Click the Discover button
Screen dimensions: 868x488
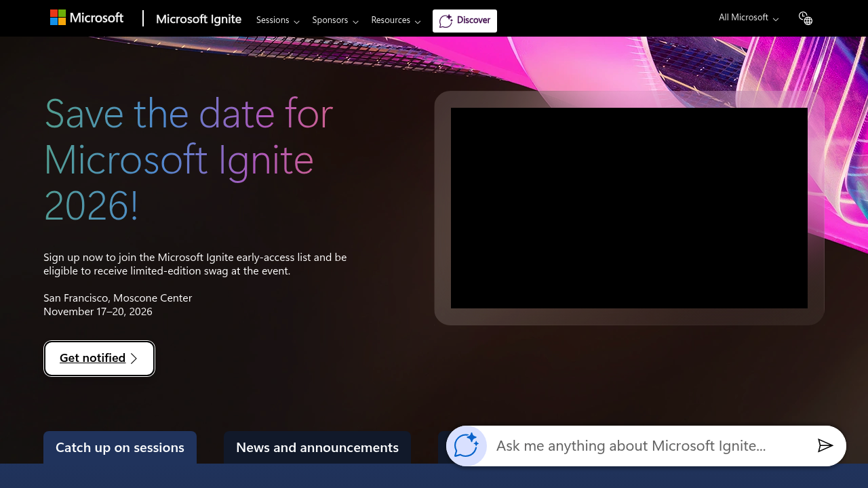click(x=465, y=21)
